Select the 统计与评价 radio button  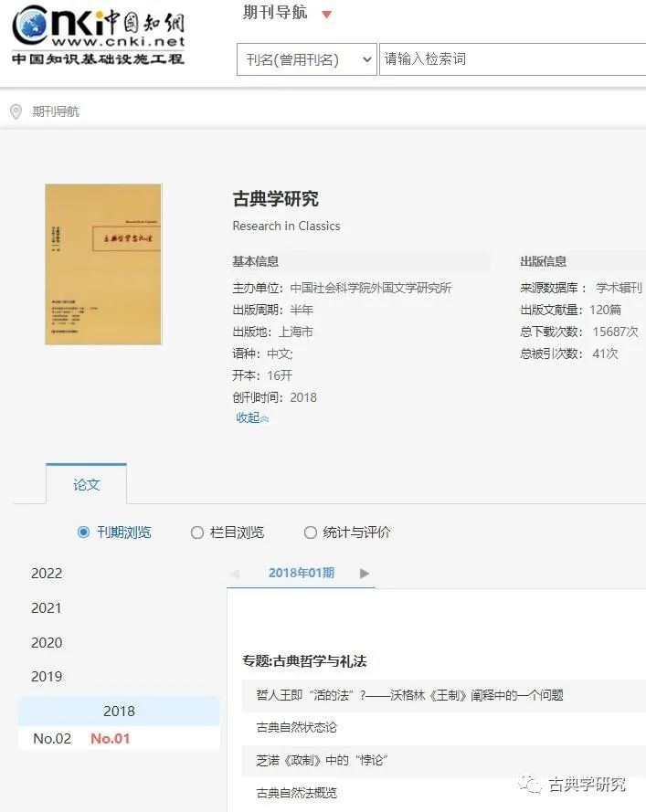(x=311, y=533)
